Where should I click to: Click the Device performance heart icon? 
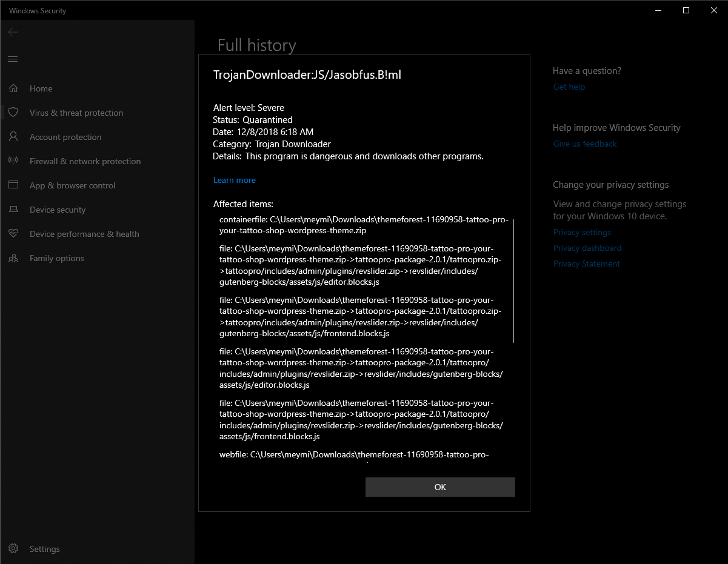(x=13, y=234)
